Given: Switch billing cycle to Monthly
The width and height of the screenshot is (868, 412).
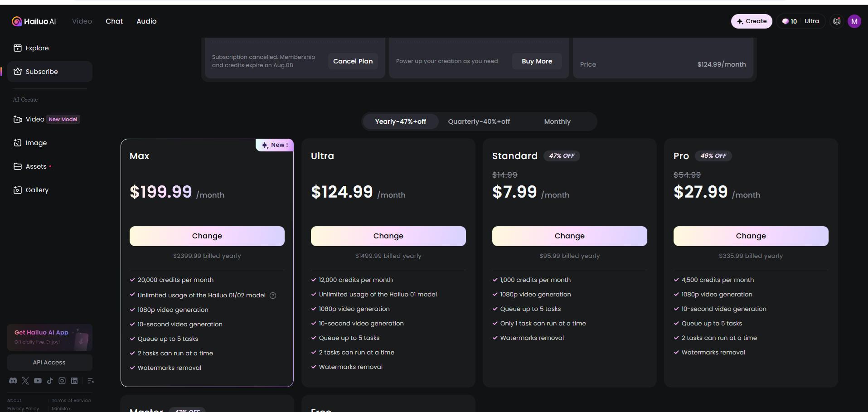Looking at the screenshot, I should (x=557, y=121).
